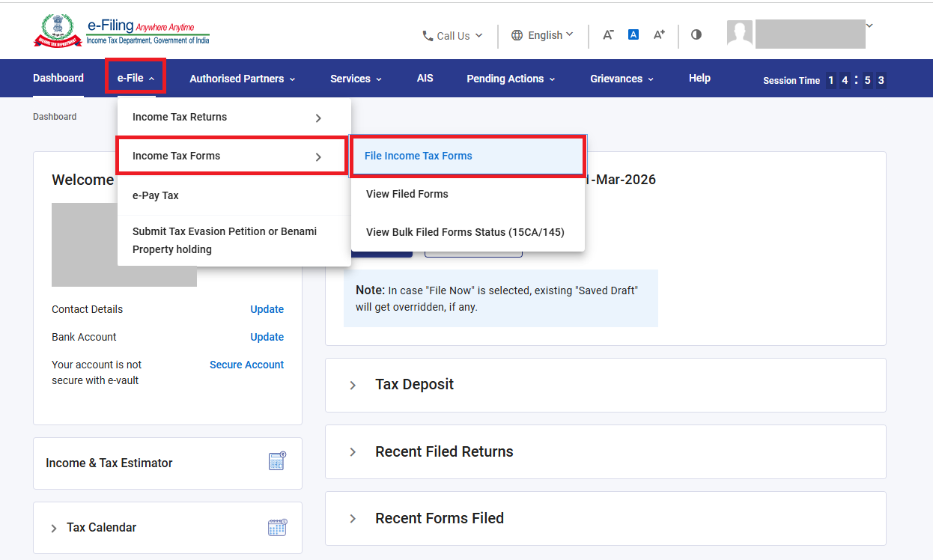Decrease font size with A- icon

click(x=608, y=34)
